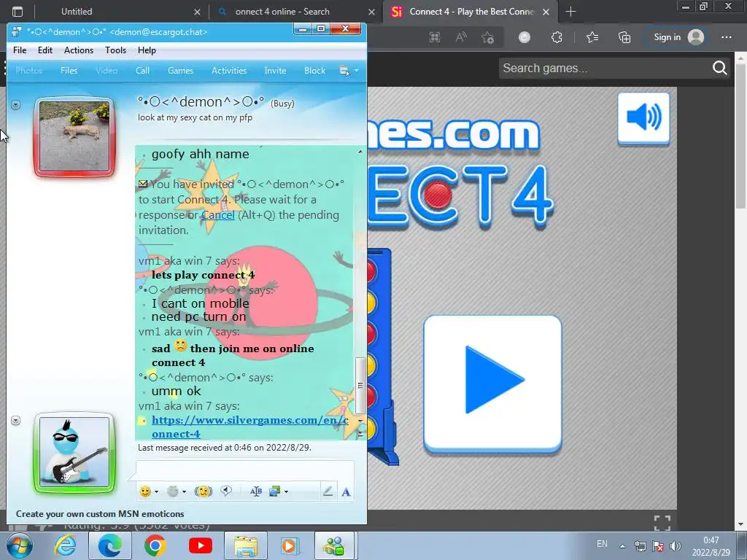Launch Internet Explorer from taskbar
Image resolution: width=747 pixels, height=560 pixels.
(65, 545)
